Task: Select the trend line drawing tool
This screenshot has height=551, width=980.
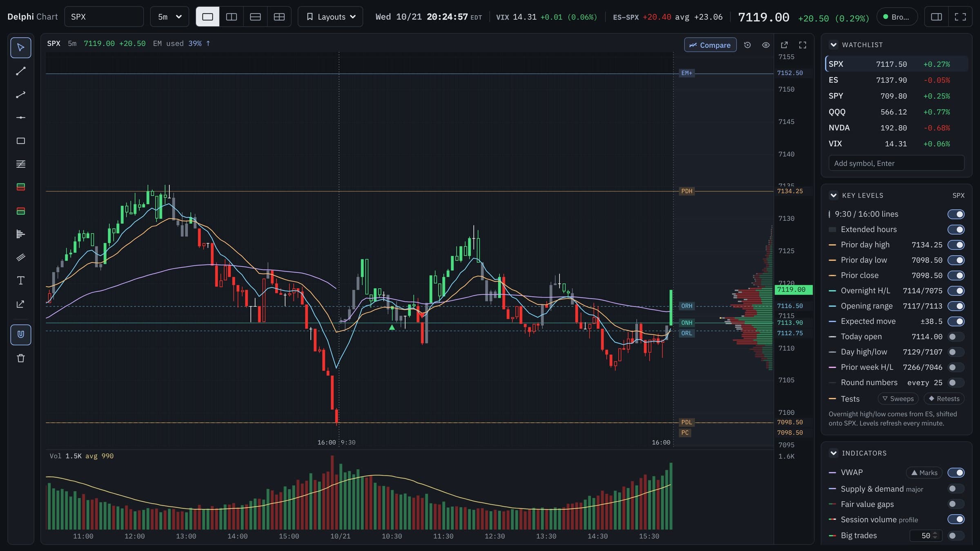Action: (20, 71)
